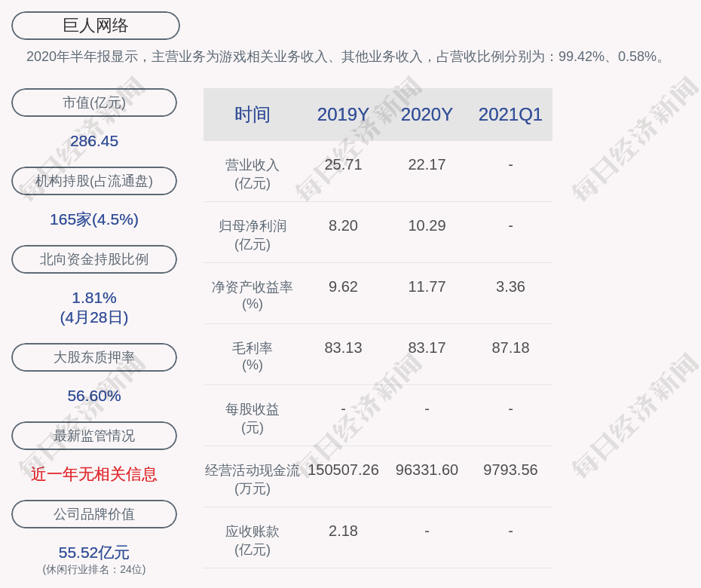Click the 165家(4.5%) institutional holding value
Viewport: 701px width, 588px height.
[94, 219]
